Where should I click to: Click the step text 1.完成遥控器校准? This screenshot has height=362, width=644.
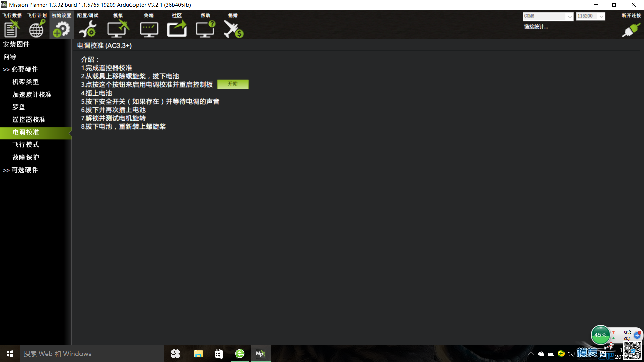click(107, 68)
